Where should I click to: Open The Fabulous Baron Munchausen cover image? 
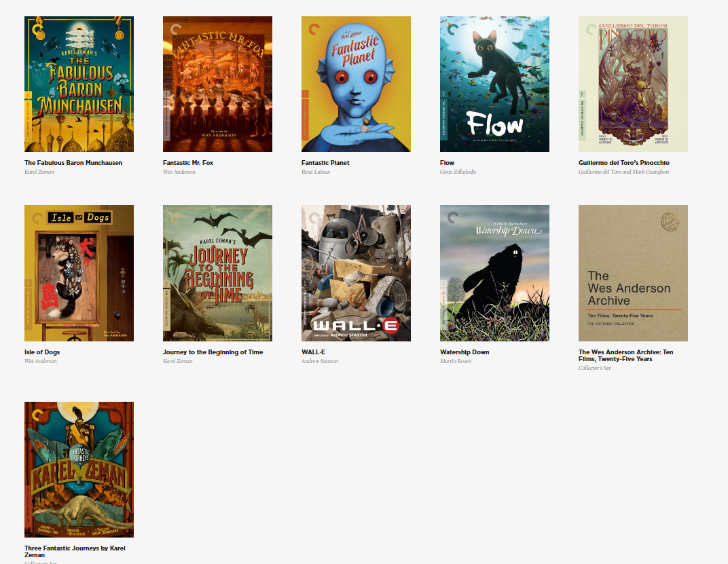(79, 84)
